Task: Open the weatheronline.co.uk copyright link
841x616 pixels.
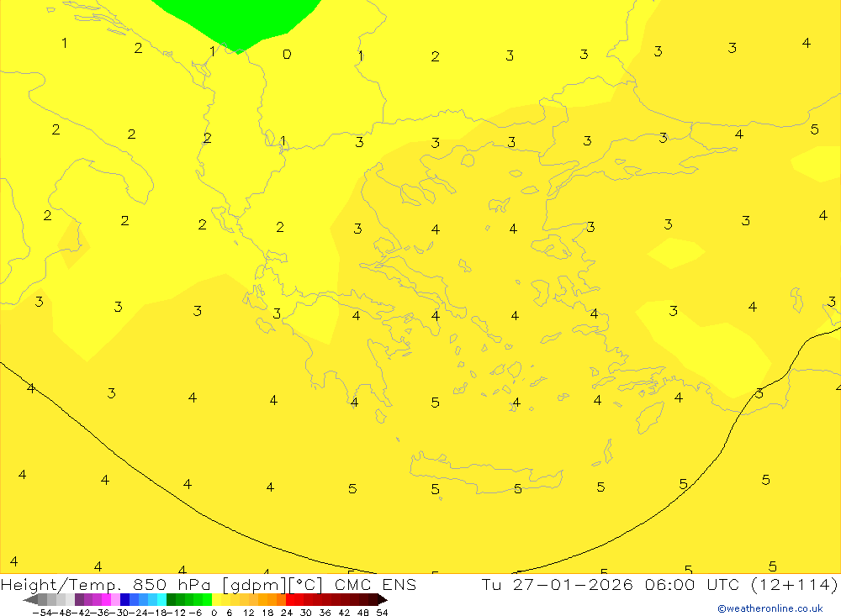Action: point(770,608)
